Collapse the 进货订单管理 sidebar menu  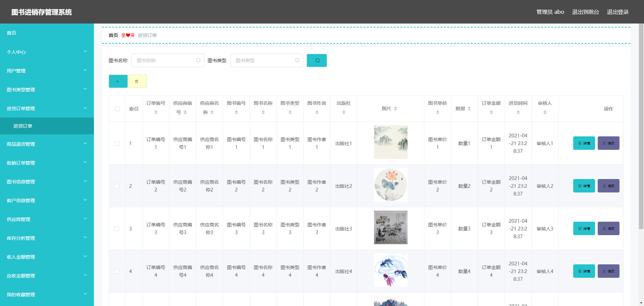(x=47, y=108)
